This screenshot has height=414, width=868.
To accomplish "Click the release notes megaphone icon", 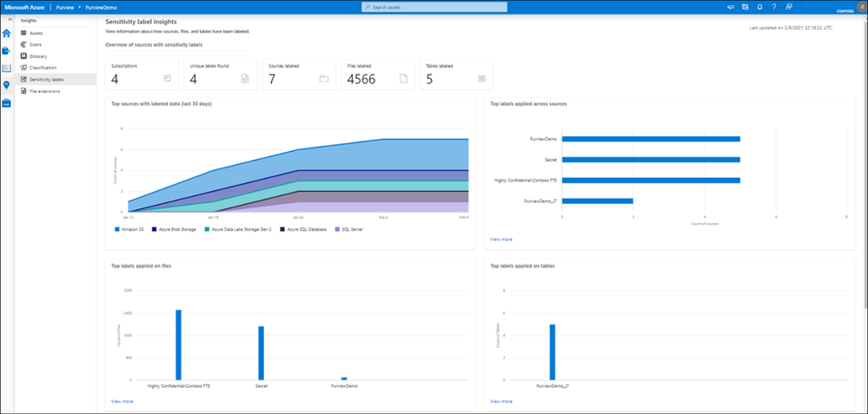I will click(x=731, y=7).
